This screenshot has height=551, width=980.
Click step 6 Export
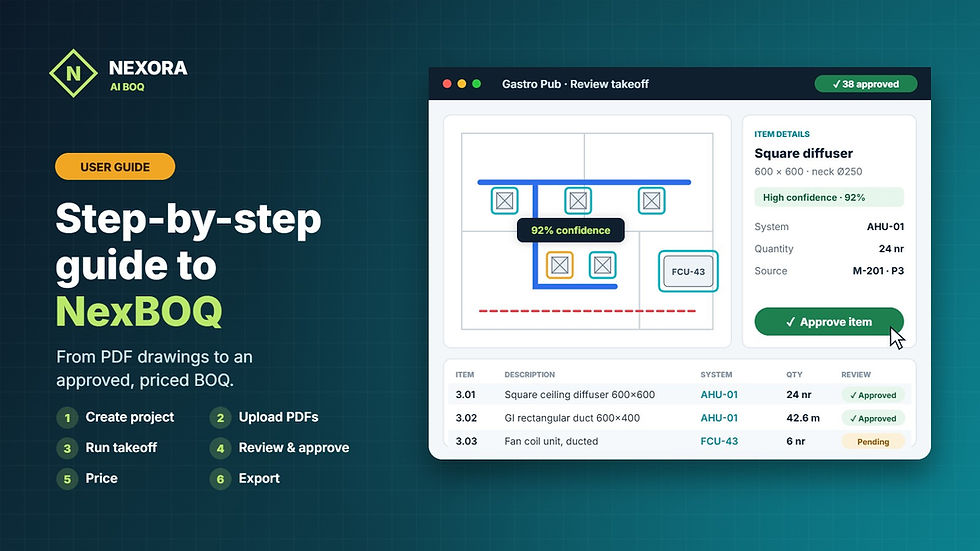[x=245, y=479]
